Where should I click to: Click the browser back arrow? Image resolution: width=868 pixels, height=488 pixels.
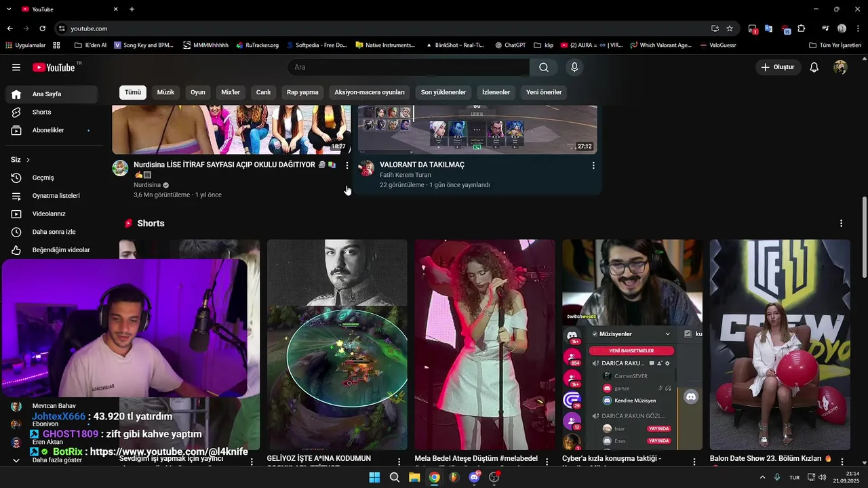point(9,28)
